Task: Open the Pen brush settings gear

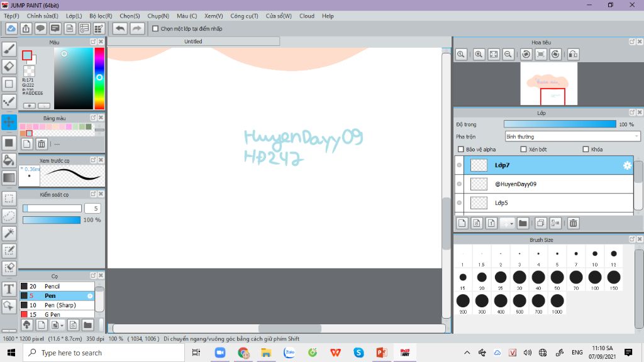Action: pyautogui.click(x=90, y=296)
